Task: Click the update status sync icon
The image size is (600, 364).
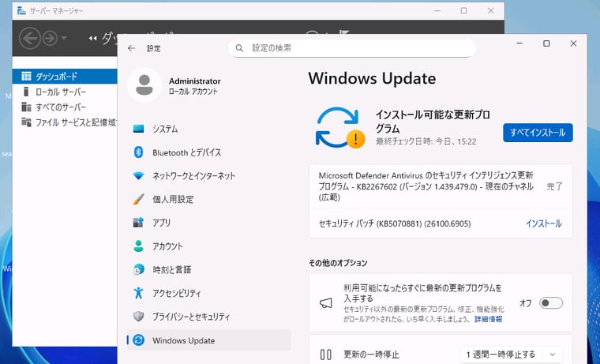Action: pos(339,127)
